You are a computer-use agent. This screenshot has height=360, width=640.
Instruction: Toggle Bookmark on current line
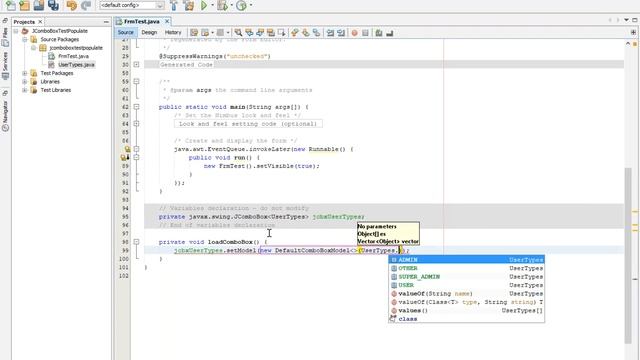tap(316, 33)
